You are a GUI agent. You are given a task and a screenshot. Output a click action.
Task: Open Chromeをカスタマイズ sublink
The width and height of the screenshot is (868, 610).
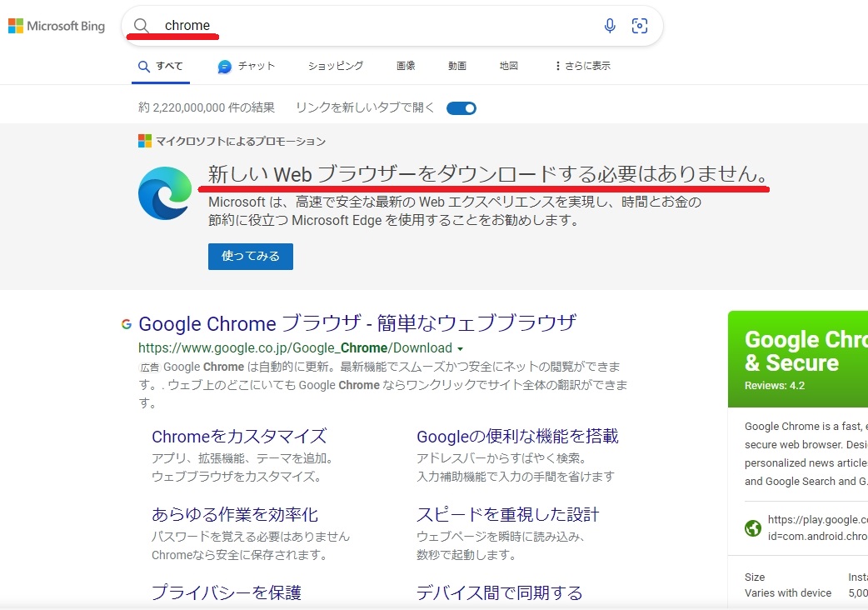[239, 437]
